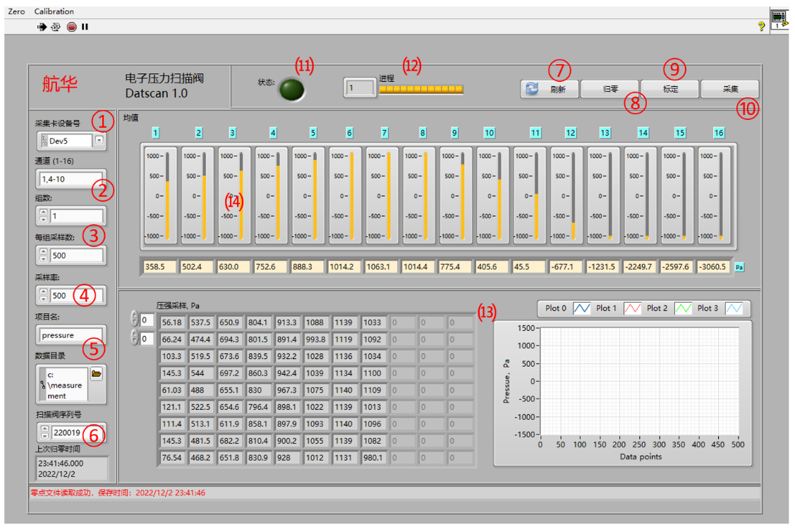The height and width of the screenshot is (532, 795).
Task: Click the Run arrow in the toolbar
Action: point(42,27)
